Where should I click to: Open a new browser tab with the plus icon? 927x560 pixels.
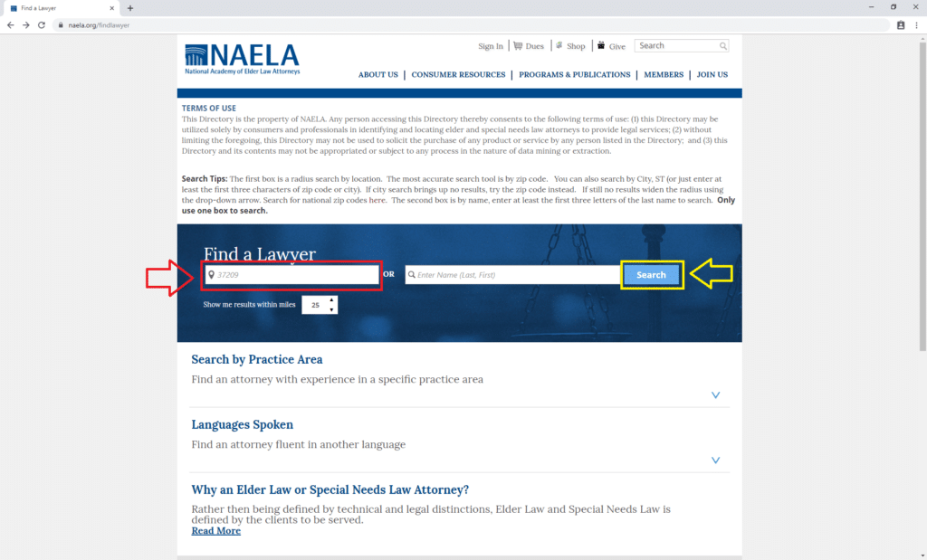pos(130,8)
